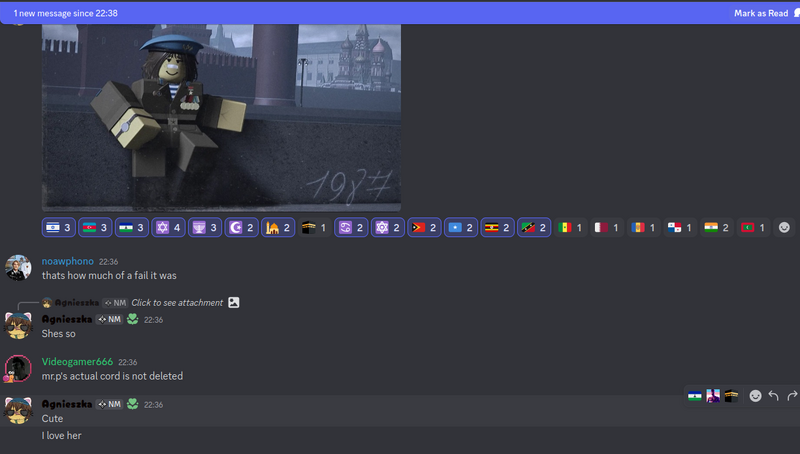Click 'Click to see attachment' reply preview
Image resolution: width=800 pixels, height=454 pixels.
[x=177, y=303]
